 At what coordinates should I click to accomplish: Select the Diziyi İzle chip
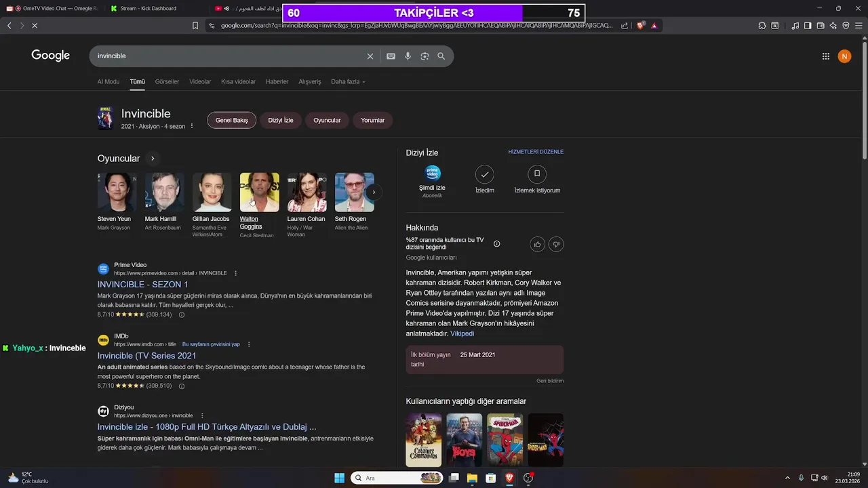(x=281, y=120)
